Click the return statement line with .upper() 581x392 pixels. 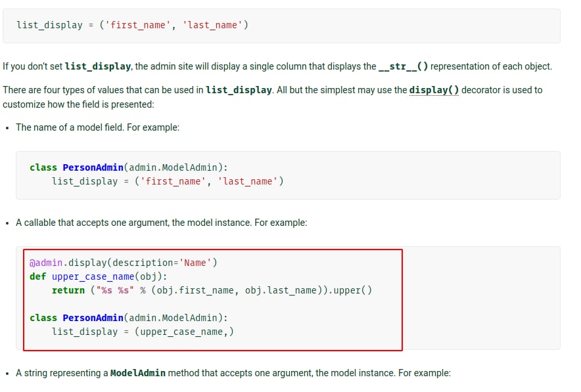click(212, 290)
